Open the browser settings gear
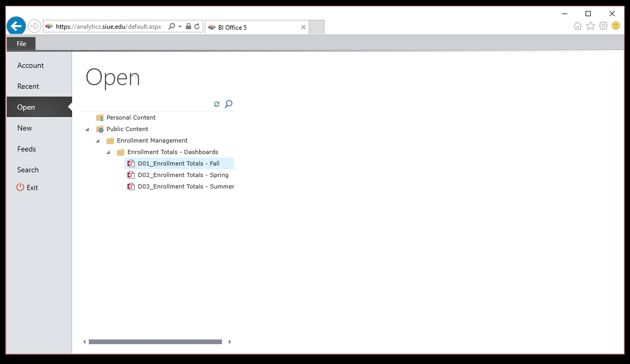 (603, 26)
